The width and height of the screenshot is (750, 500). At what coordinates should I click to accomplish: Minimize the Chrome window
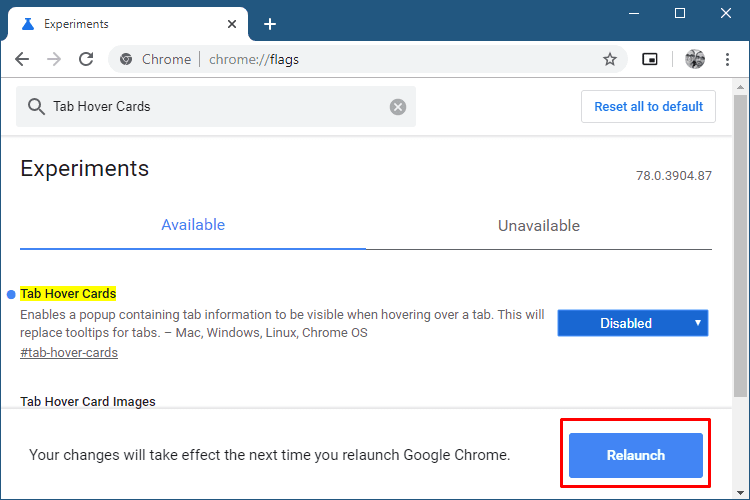(634, 13)
